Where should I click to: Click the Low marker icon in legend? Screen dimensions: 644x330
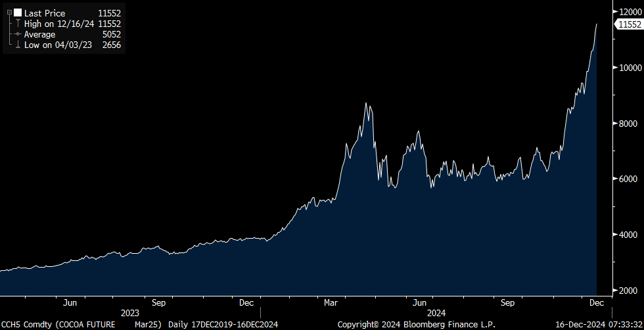(18, 45)
